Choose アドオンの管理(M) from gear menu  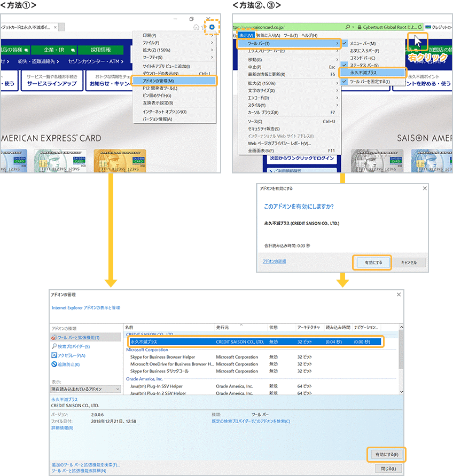[x=175, y=81]
